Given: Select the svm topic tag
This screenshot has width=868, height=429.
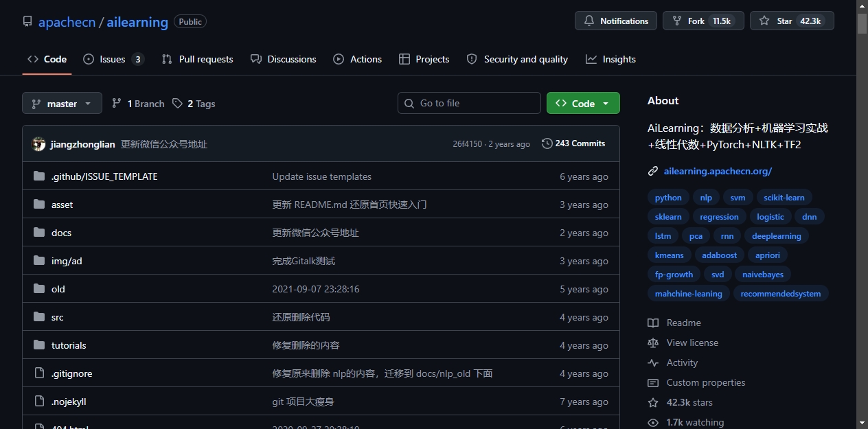Looking at the screenshot, I should click(738, 198).
